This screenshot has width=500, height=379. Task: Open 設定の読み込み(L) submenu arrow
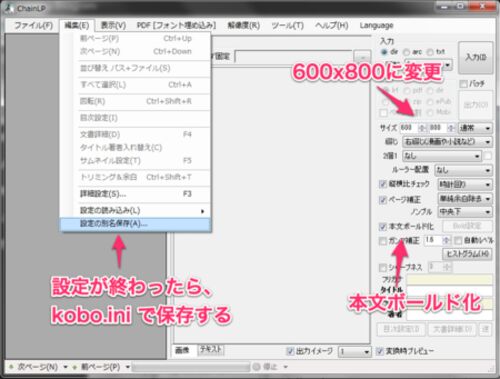point(202,211)
